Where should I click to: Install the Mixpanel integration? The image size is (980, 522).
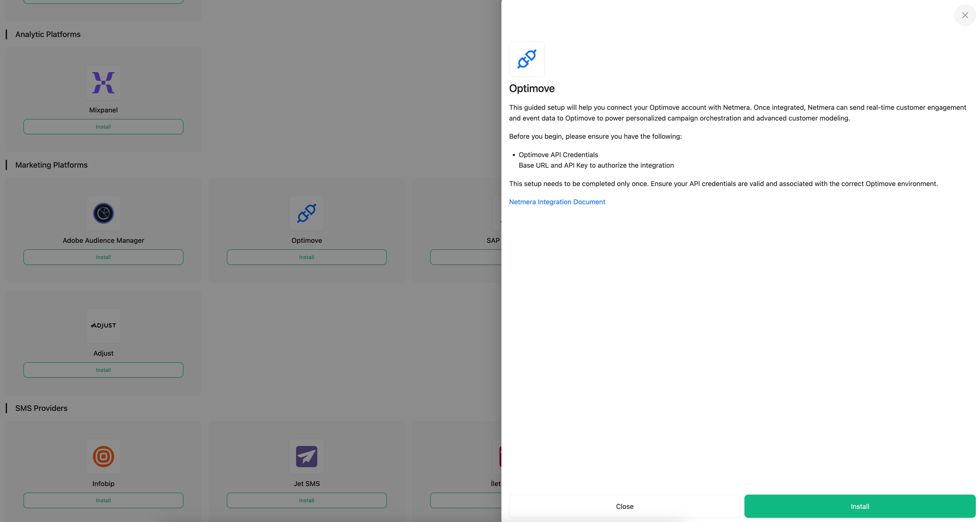click(x=103, y=127)
